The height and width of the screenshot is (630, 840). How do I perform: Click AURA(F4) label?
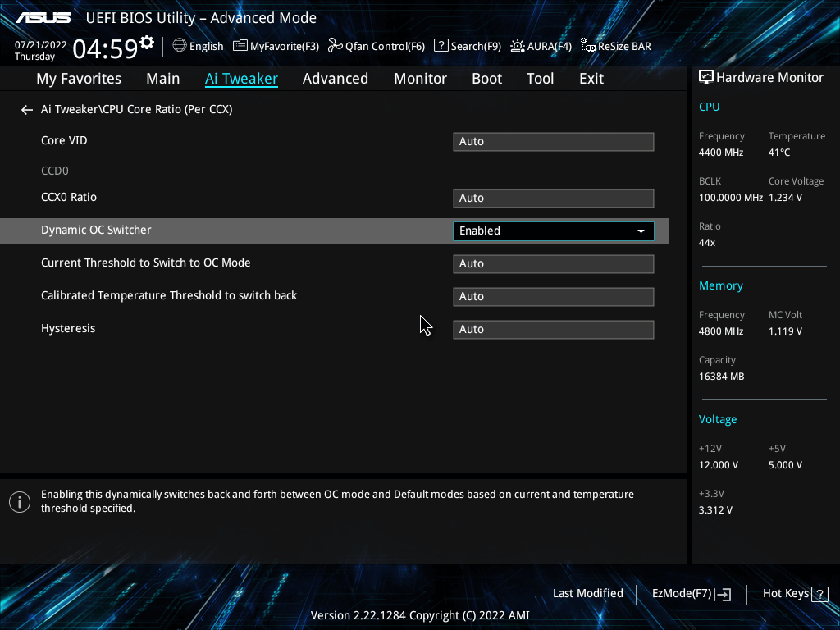(x=550, y=47)
